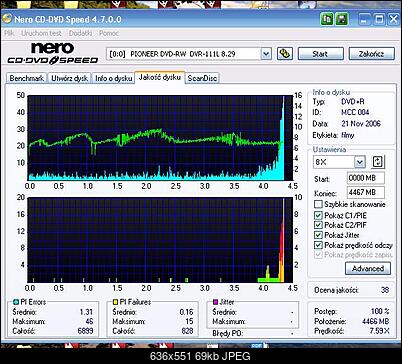
Task: Click the read speed value 7.59X
Action: pos(379,331)
